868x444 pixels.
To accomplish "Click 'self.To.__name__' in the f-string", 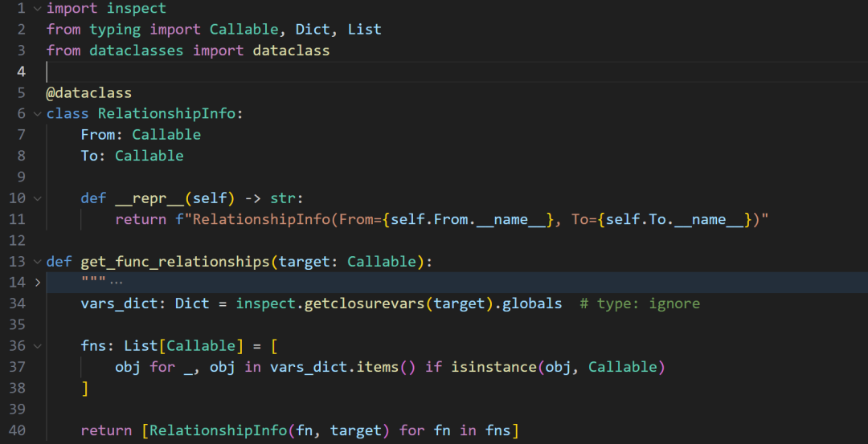I will click(x=675, y=219).
